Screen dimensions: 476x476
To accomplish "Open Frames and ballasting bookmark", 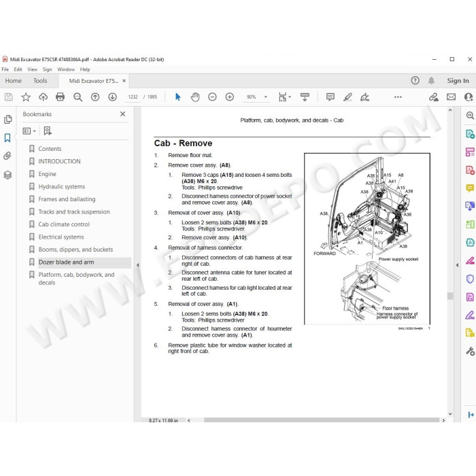I will [67, 199].
